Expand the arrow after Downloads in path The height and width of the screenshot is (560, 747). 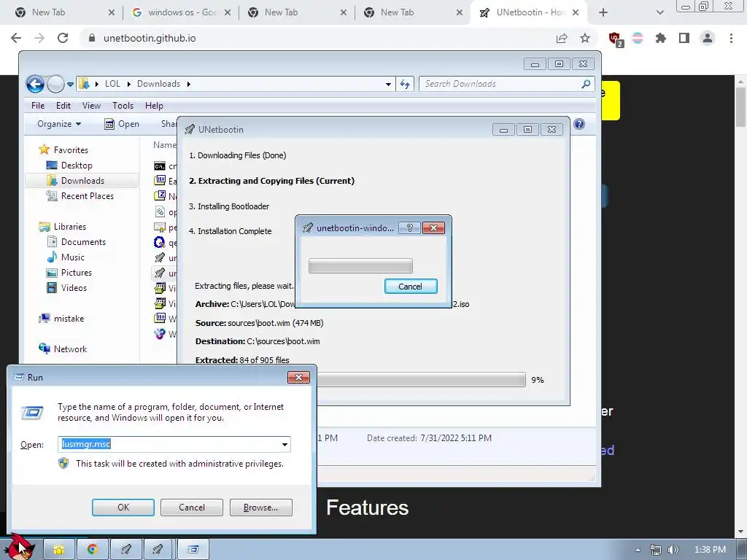tap(189, 85)
